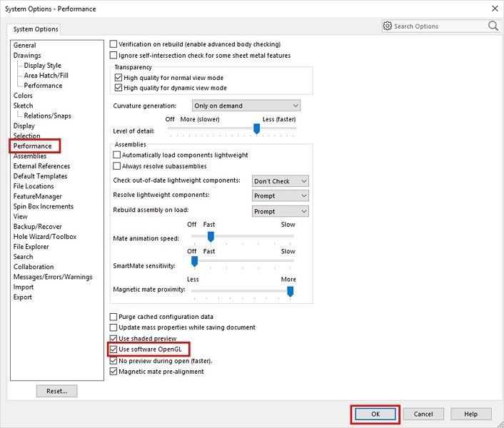This screenshot has height=428, width=504.
Task: Select Assemblies in the options list
Action: pos(30,156)
